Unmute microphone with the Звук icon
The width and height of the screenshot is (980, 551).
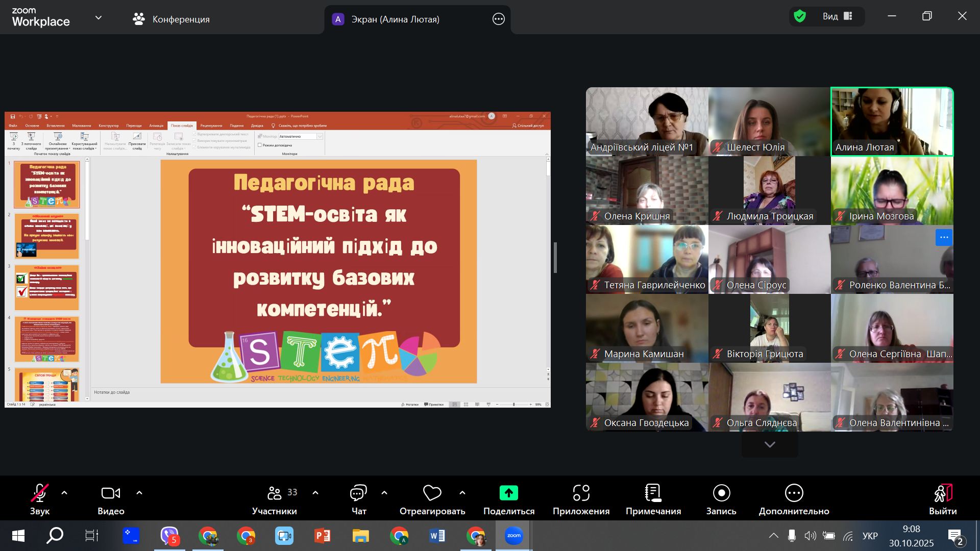pos(40,493)
